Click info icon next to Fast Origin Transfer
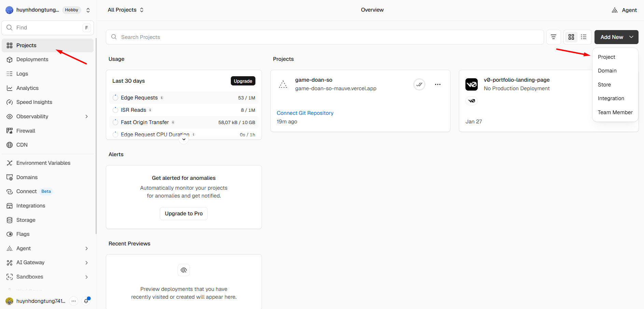Viewport: 644px width, 309px height. point(173,122)
